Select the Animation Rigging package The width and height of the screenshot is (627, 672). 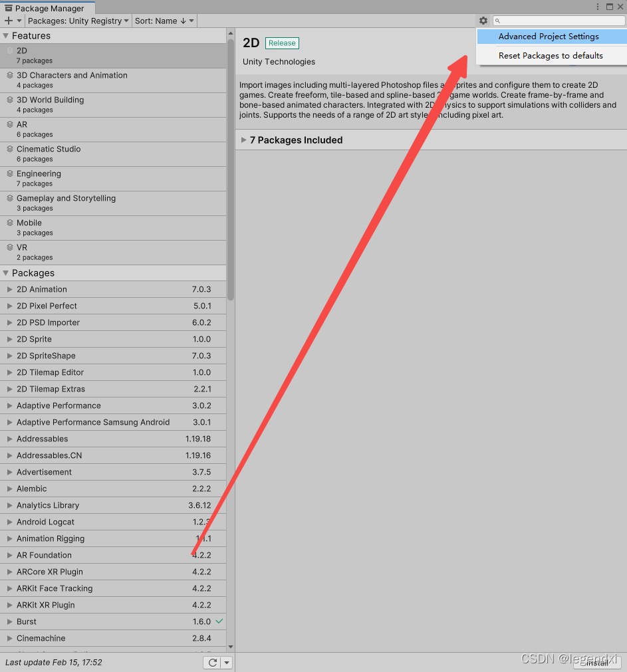[x=113, y=538]
